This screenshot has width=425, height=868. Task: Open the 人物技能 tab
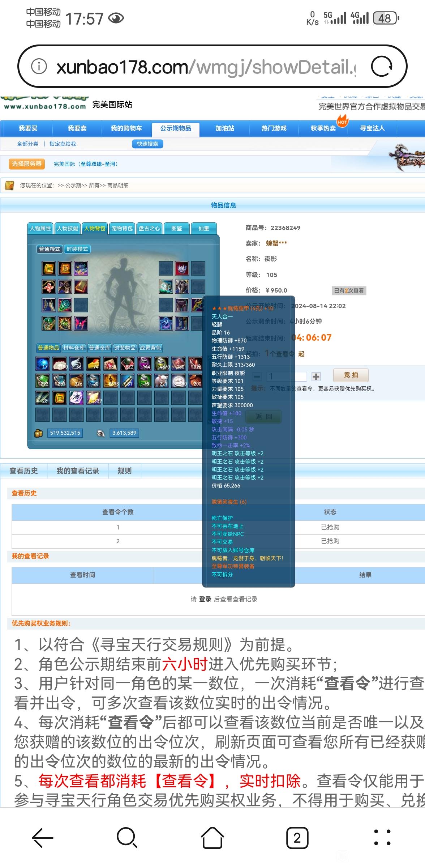(x=68, y=229)
